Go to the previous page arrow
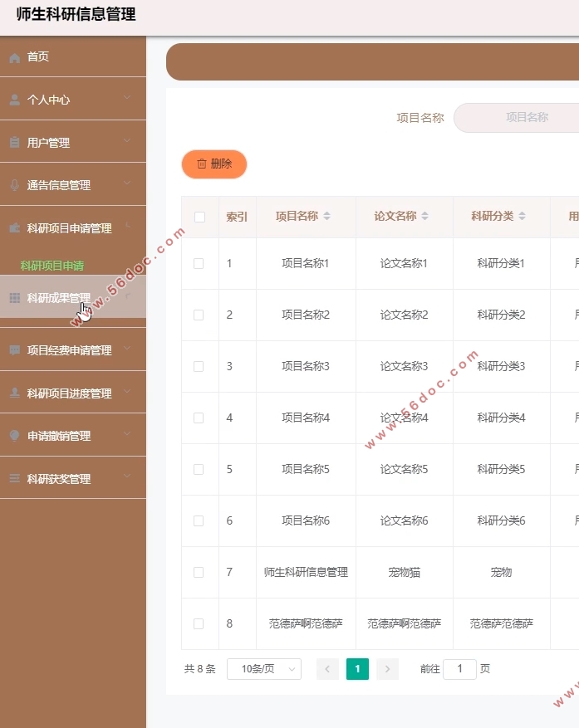 point(327,669)
